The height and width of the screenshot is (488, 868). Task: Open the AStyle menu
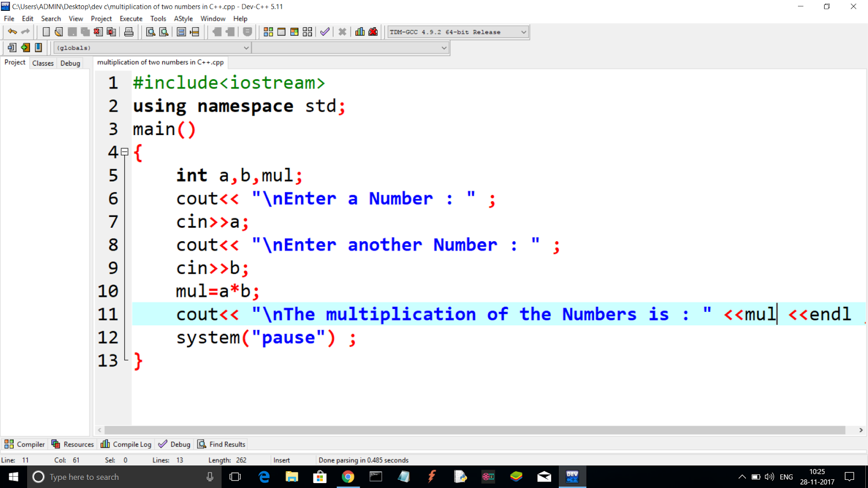pyautogui.click(x=183, y=18)
